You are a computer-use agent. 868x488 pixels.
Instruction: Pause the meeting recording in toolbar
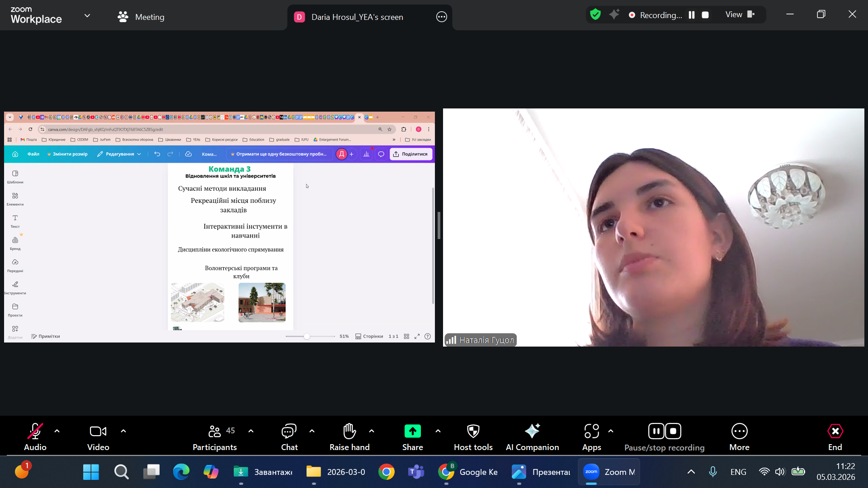point(656,432)
